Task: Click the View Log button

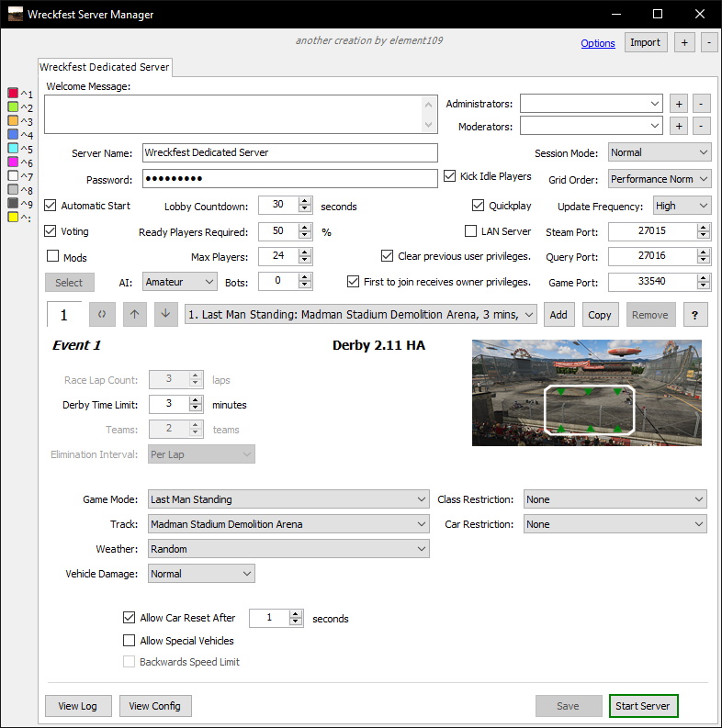Action: click(77, 706)
